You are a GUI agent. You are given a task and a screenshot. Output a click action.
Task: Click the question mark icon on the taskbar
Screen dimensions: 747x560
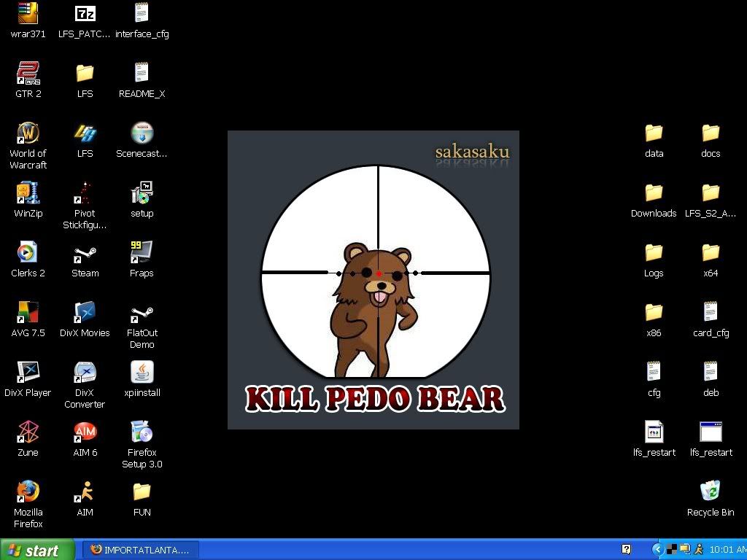point(626,549)
